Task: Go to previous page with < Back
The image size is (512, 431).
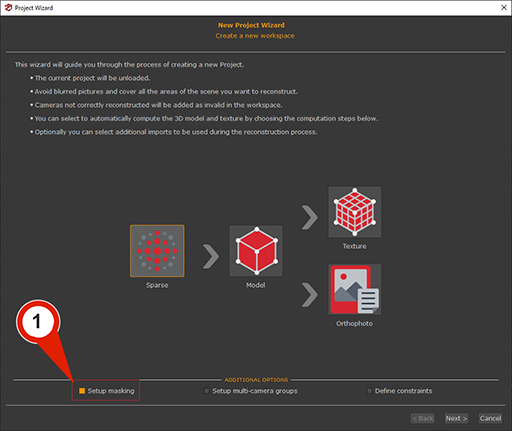Action: pyautogui.click(x=423, y=418)
